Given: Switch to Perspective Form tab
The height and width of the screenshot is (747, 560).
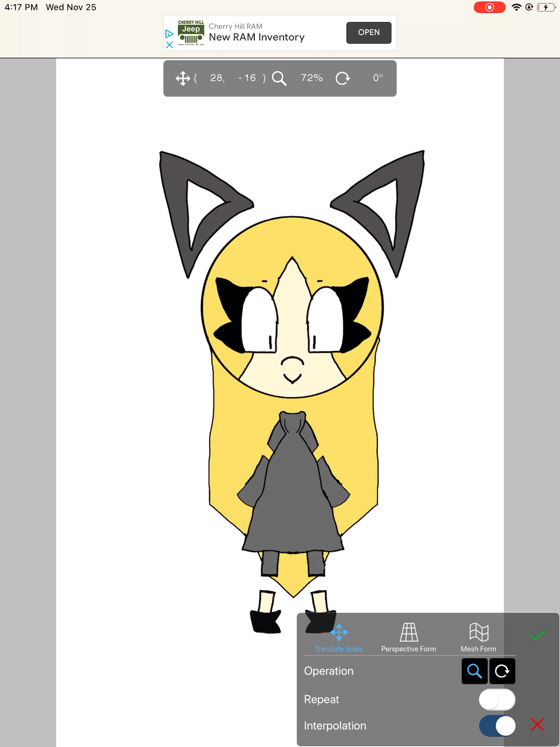Looking at the screenshot, I should pos(408,638).
